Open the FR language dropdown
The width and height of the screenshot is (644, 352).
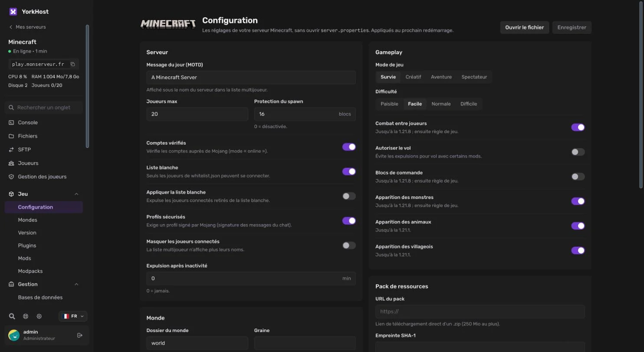pyautogui.click(x=73, y=316)
